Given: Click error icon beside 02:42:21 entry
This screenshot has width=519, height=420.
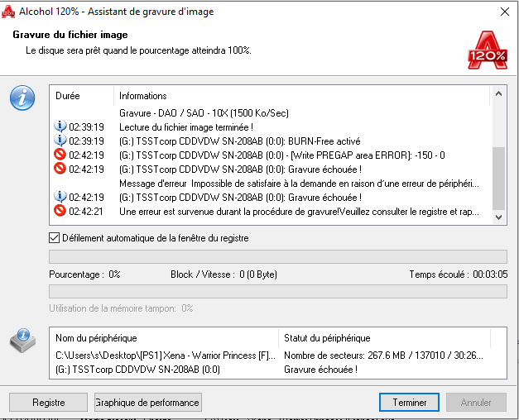Looking at the screenshot, I should [x=60, y=211].
